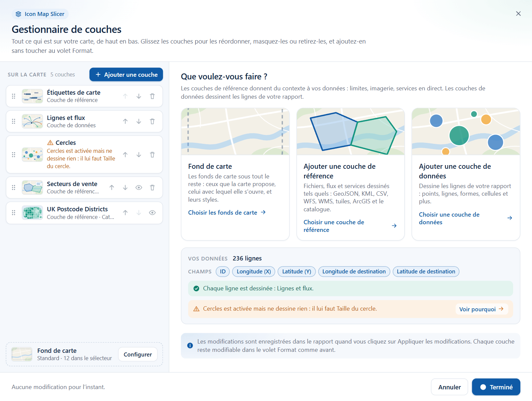
Task: Delete the Secteurs de vente layer
Action: pyautogui.click(x=152, y=188)
